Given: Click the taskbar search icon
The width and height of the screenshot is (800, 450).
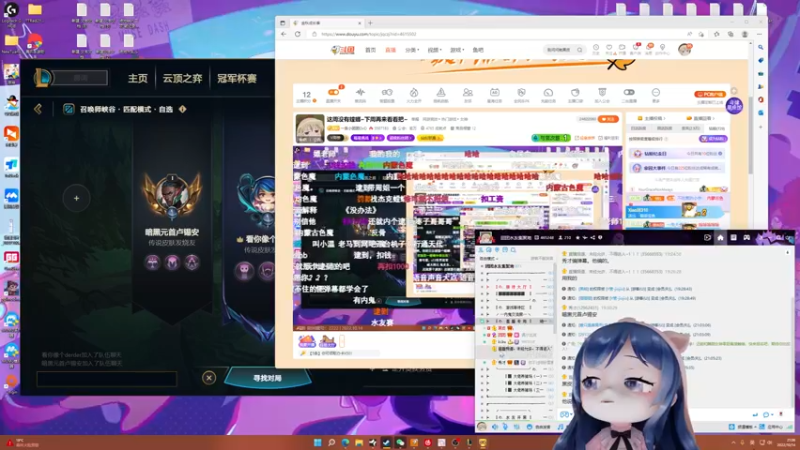Looking at the screenshot, I should tap(331, 442).
